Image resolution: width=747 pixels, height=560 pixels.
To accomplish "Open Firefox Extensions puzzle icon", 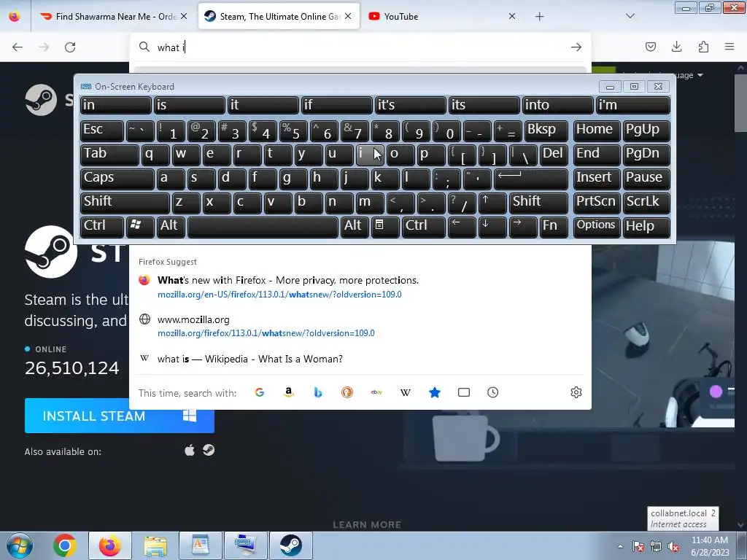I will pos(703,47).
